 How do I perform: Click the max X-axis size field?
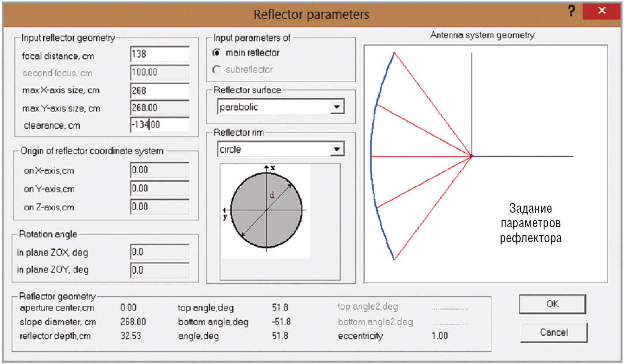[160, 90]
